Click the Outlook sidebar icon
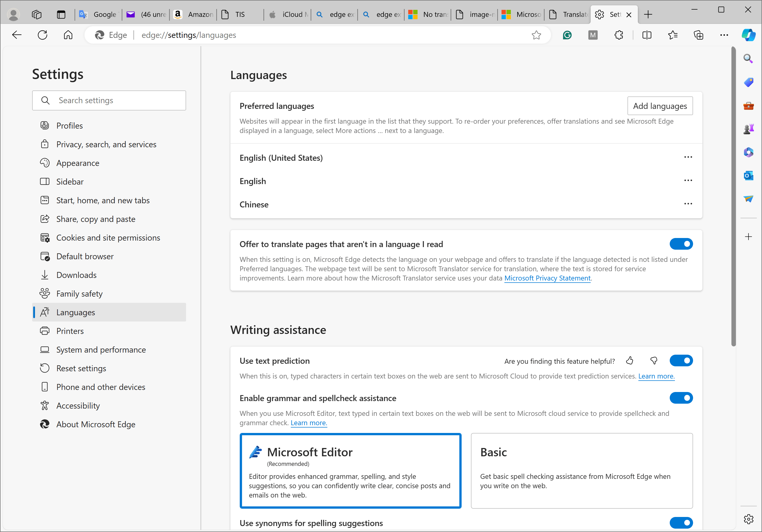762x532 pixels. point(748,175)
